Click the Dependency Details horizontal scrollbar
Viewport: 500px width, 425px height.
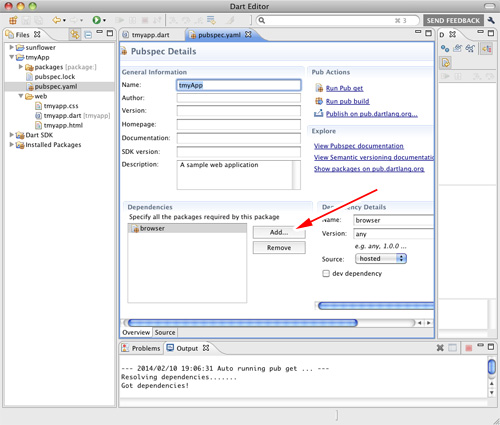(x=376, y=306)
